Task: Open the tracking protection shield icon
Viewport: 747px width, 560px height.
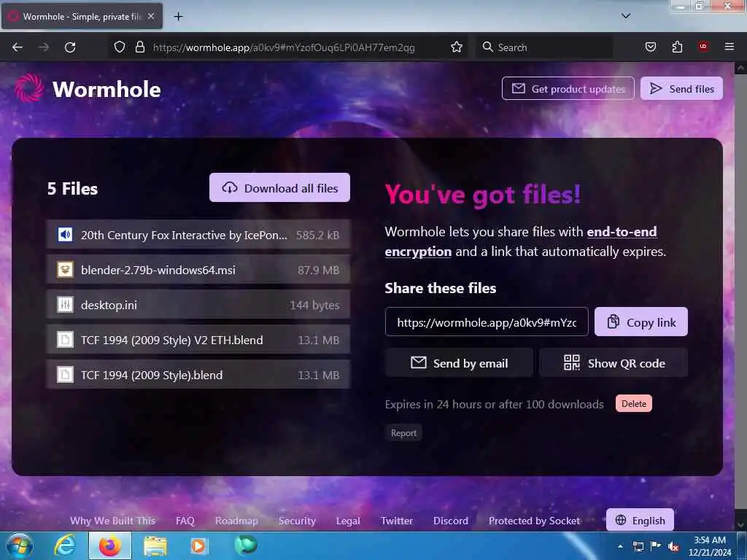Action: pos(120,47)
